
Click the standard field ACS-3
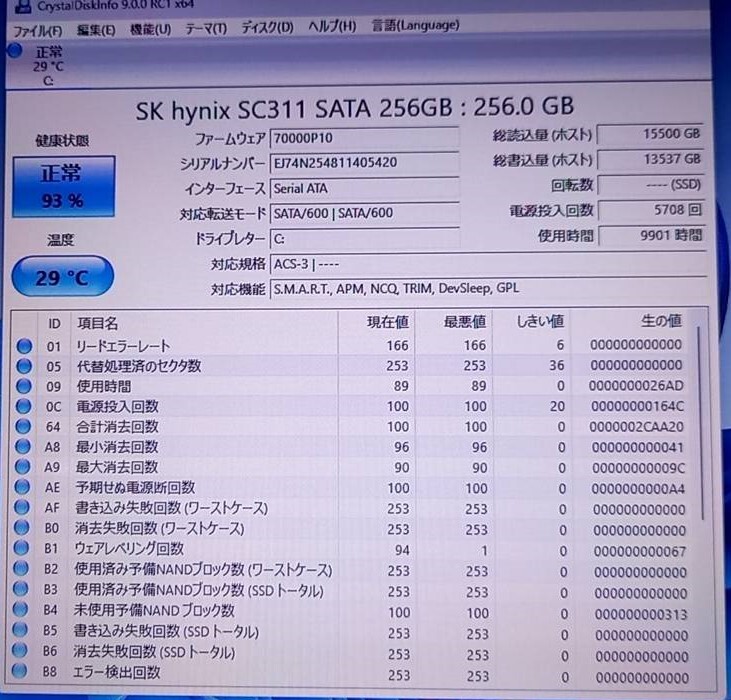click(x=488, y=264)
